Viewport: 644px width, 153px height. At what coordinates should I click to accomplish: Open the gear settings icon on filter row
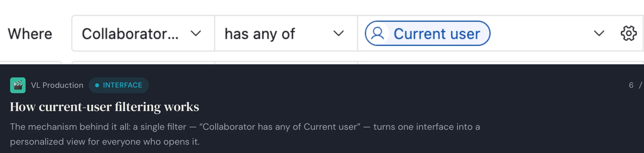tap(629, 33)
